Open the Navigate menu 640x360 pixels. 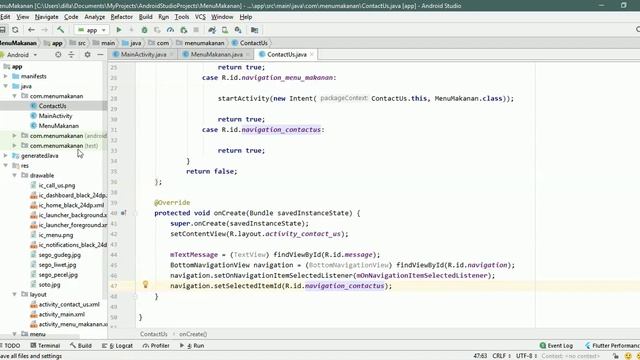click(x=47, y=17)
